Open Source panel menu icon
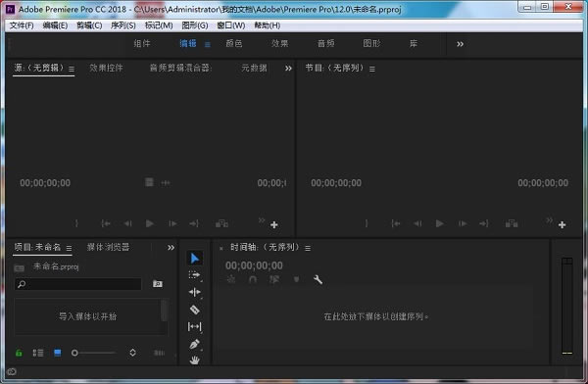 tap(72, 69)
